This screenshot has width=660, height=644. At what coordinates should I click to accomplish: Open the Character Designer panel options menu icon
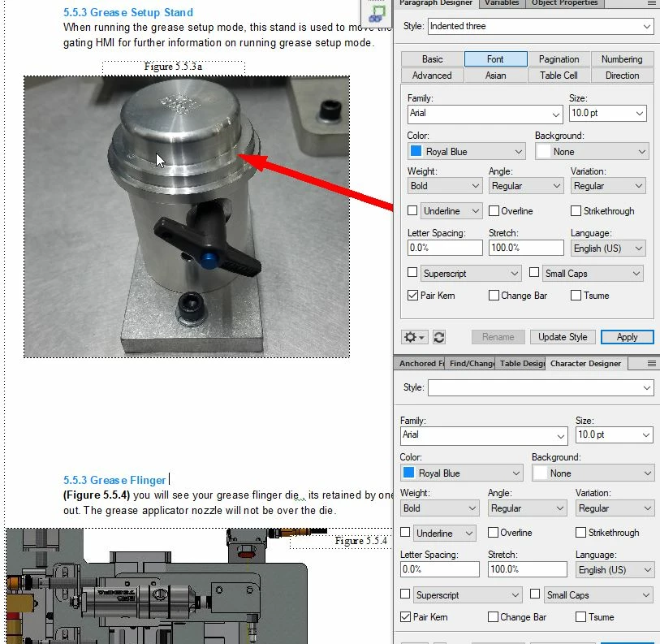tap(651, 364)
